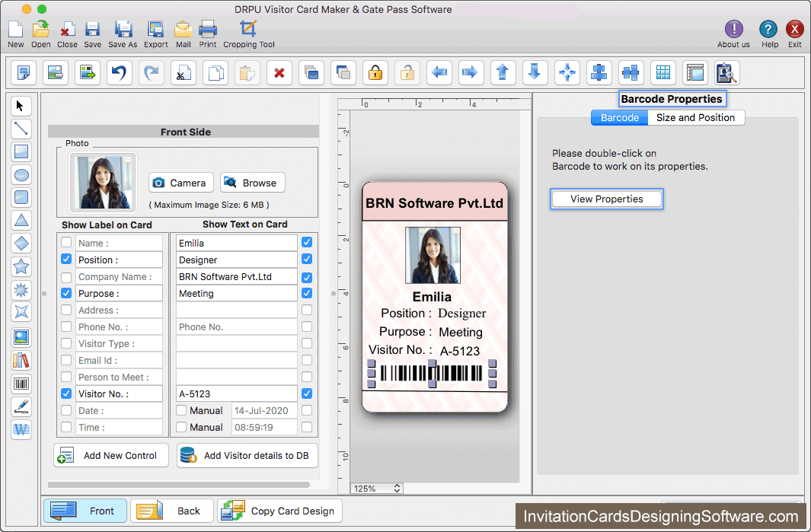The height and width of the screenshot is (532, 811).
Task: Click the Camera button
Action: point(181,183)
